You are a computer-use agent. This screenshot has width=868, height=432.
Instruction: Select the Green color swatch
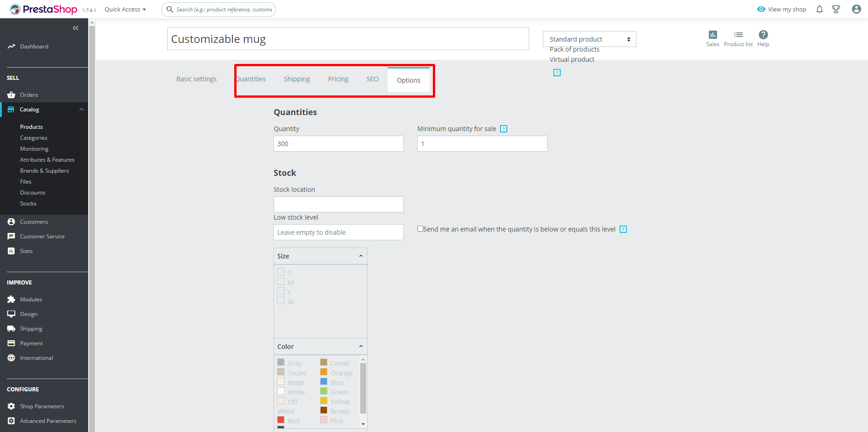[324, 391]
